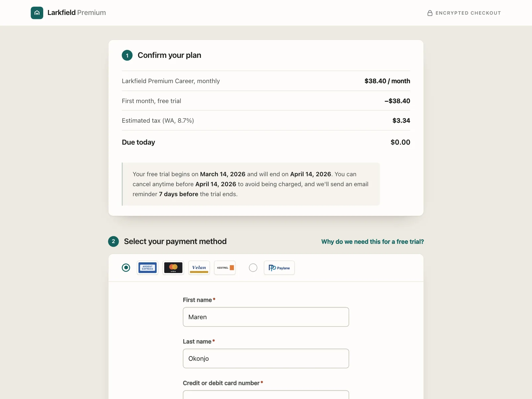The height and width of the screenshot is (399, 532).
Task: Click the Ardent Express card icon
Action: click(x=148, y=268)
